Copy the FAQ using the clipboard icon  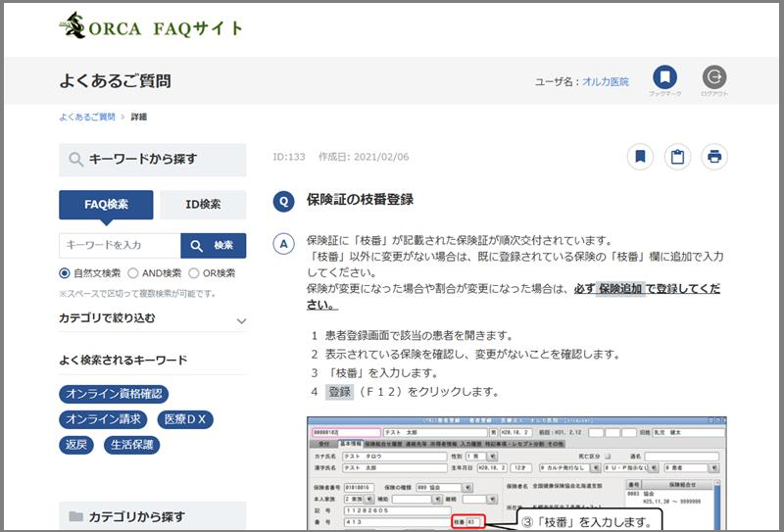(x=677, y=157)
